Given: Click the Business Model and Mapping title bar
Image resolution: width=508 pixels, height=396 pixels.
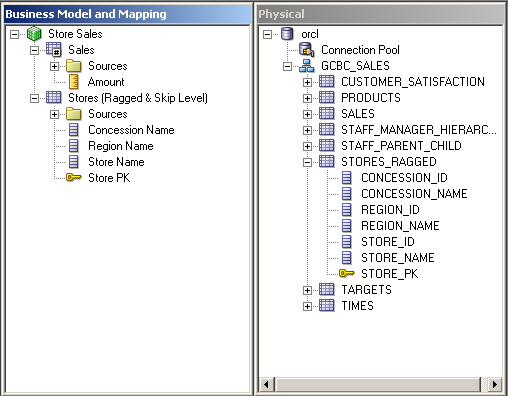Looking at the screenshot, I should [128, 14].
